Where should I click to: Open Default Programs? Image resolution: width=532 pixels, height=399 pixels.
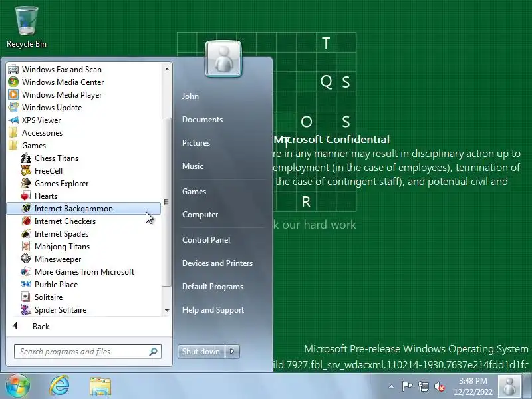click(213, 287)
